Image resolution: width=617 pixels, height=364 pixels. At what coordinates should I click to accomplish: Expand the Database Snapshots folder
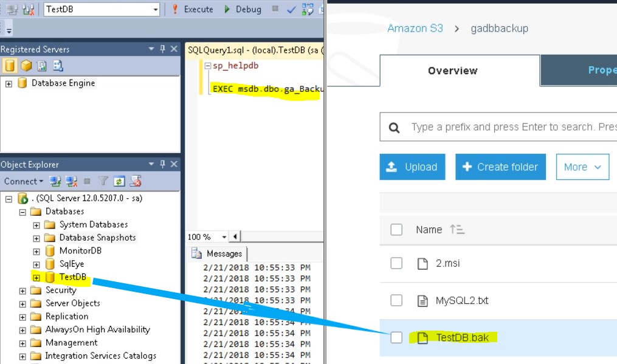click(x=36, y=238)
